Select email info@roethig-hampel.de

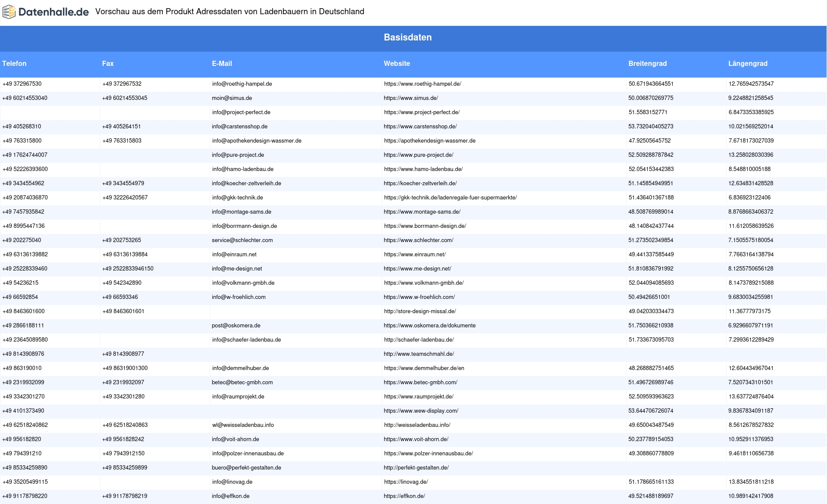[x=242, y=84]
